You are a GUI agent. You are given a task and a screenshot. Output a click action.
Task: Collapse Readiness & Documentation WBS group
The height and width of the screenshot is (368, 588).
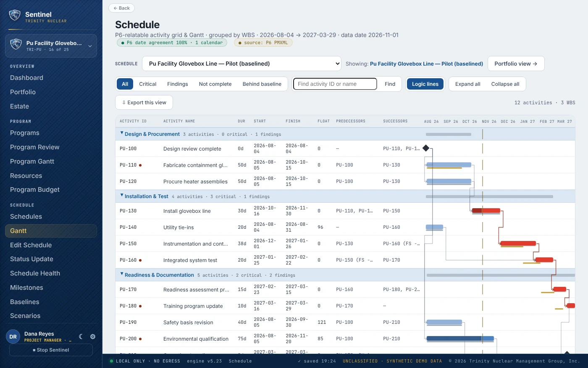click(122, 274)
